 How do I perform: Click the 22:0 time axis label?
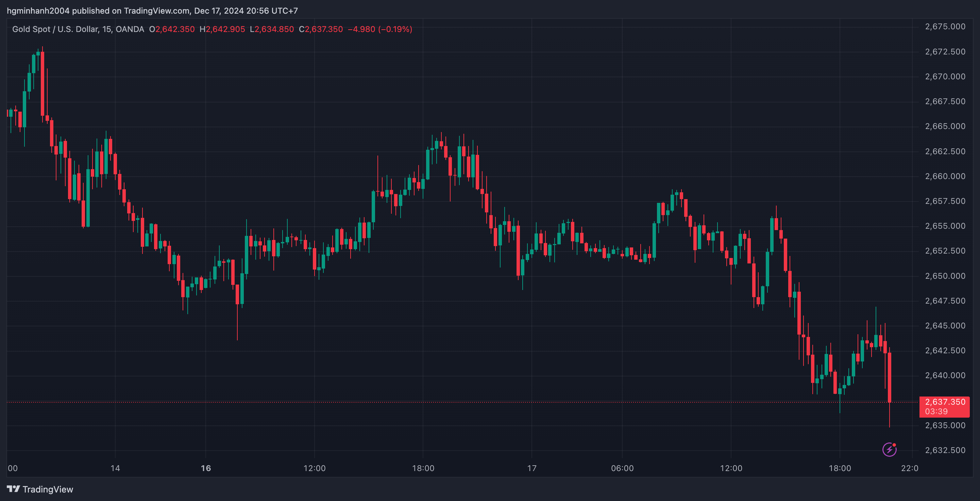click(910, 468)
